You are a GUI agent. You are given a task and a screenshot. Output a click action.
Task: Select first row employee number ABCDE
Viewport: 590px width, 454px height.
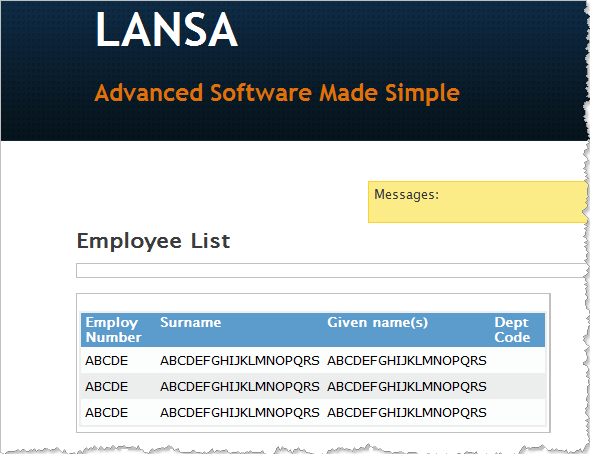point(106,360)
